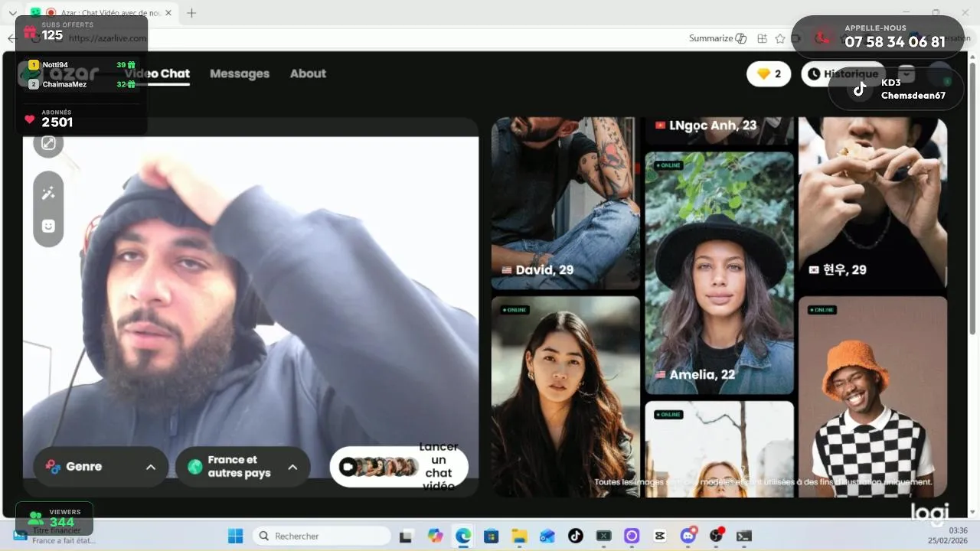The height and width of the screenshot is (551, 980).
Task: Launch a video chat with Lancer button
Action: 399,467
